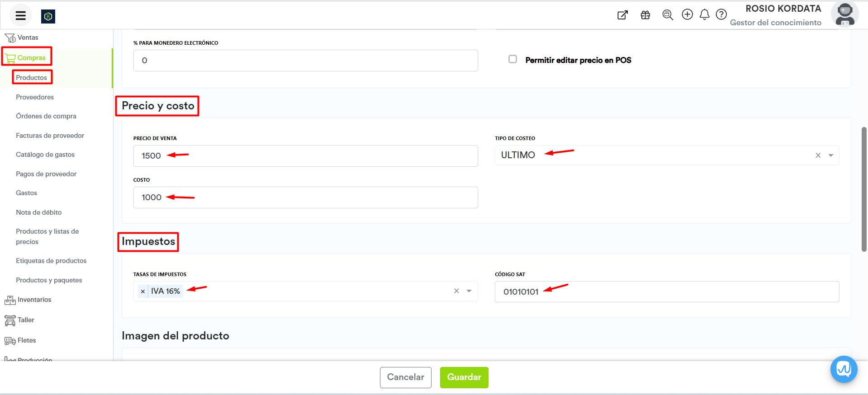868x395 pixels.
Task: Open the notifications bell icon
Action: pos(704,15)
